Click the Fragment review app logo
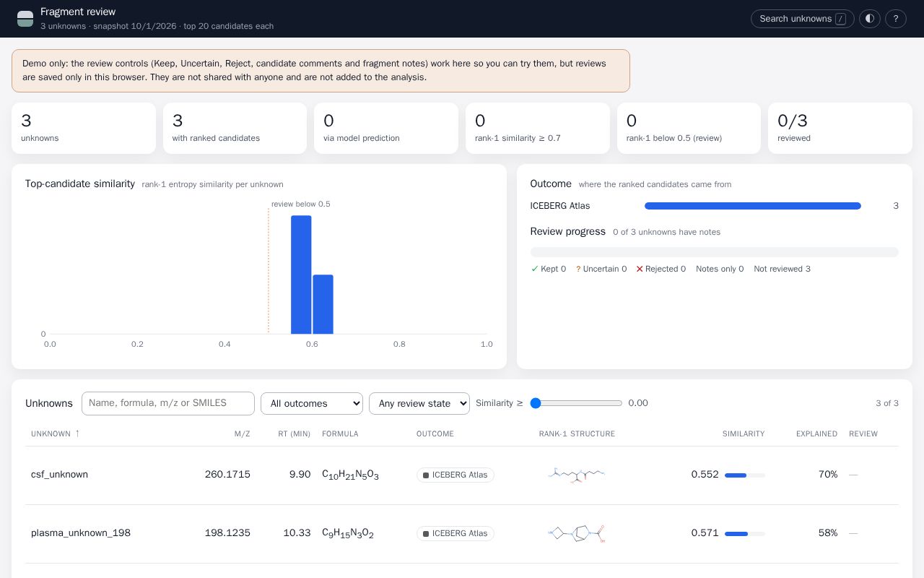Image resolution: width=924 pixels, height=578 pixels. pyautogui.click(x=25, y=19)
